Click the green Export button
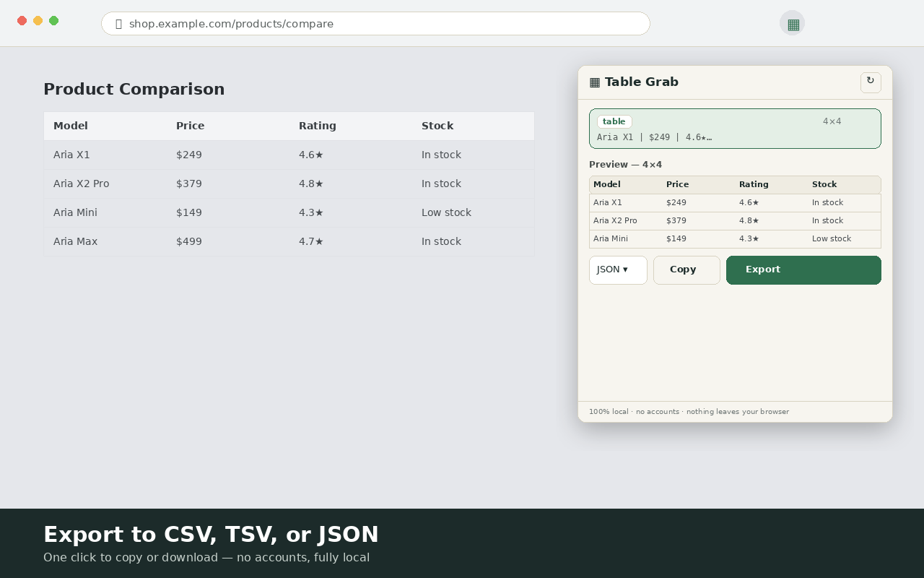The image size is (924, 578). tap(803, 270)
